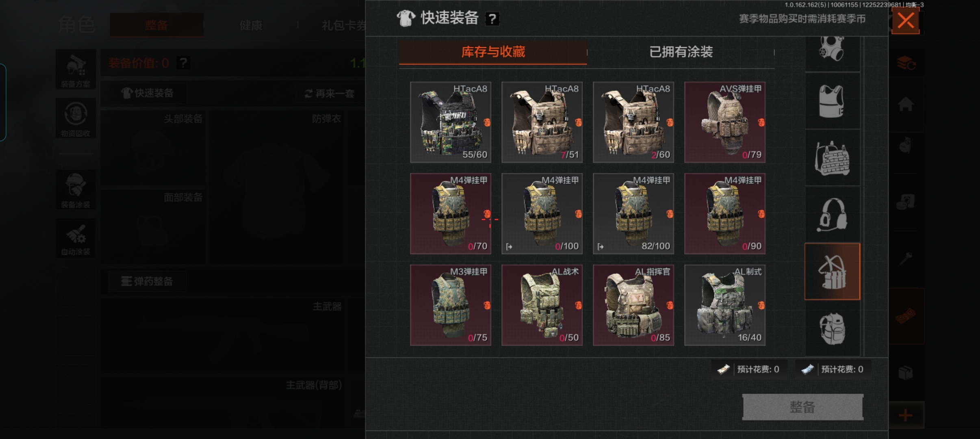Click the grey 整备 confirm button
This screenshot has height=439, width=980.
802,407
